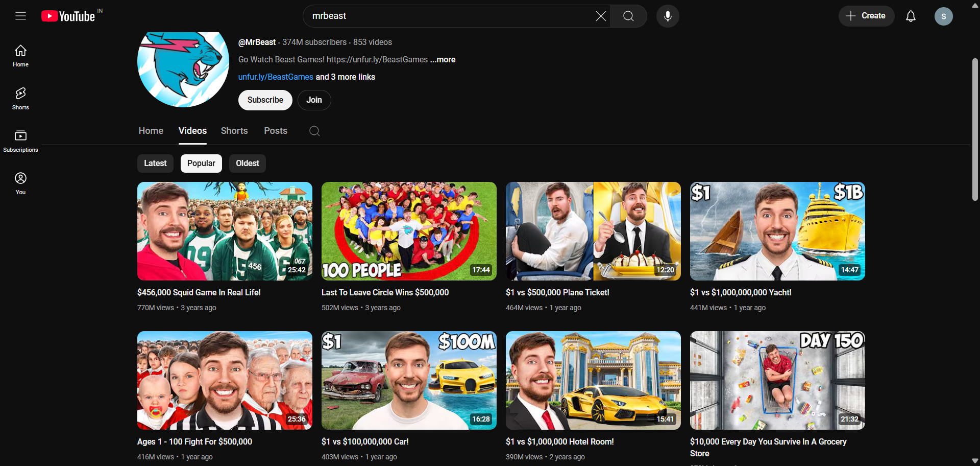Image resolution: width=980 pixels, height=466 pixels.
Task: Search within the MrBeast channel
Action: (x=314, y=131)
